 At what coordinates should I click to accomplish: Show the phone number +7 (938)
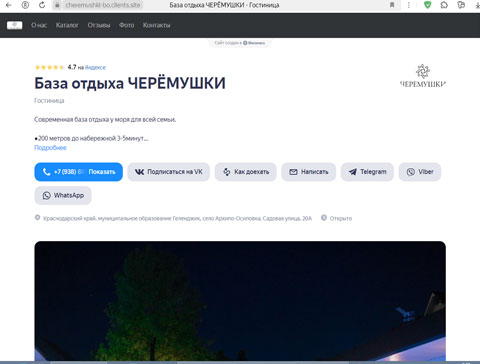pos(78,172)
